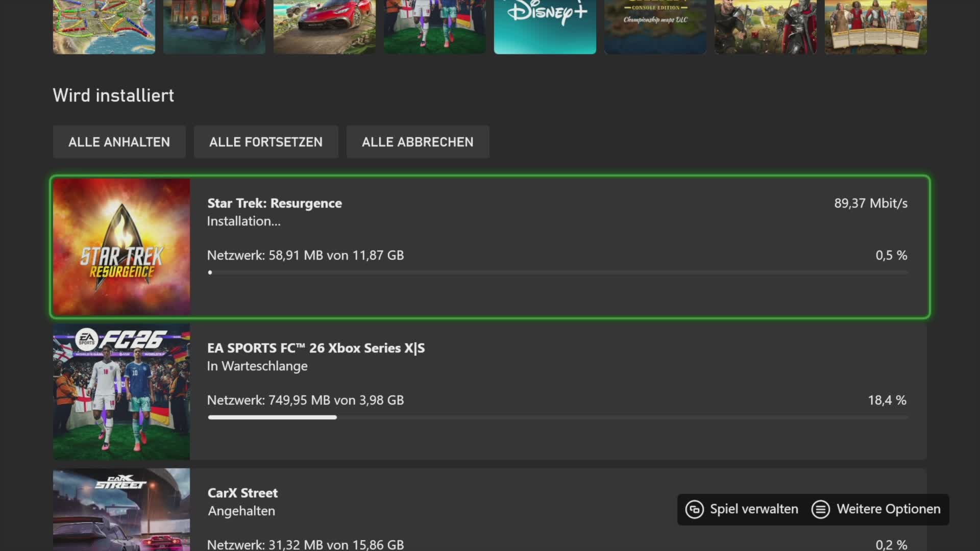
Task: Click the Installation... status text
Action: [x=244, y=221]
